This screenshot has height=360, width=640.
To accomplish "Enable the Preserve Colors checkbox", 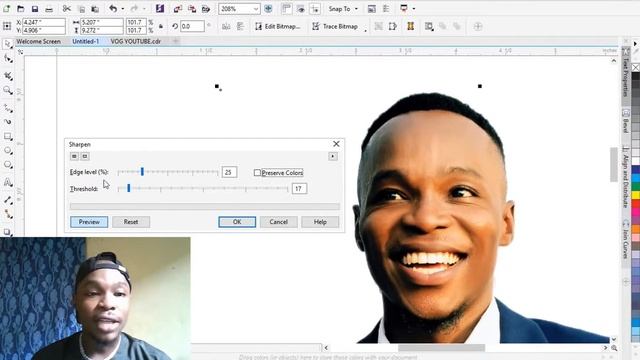I will coord(257,173).
